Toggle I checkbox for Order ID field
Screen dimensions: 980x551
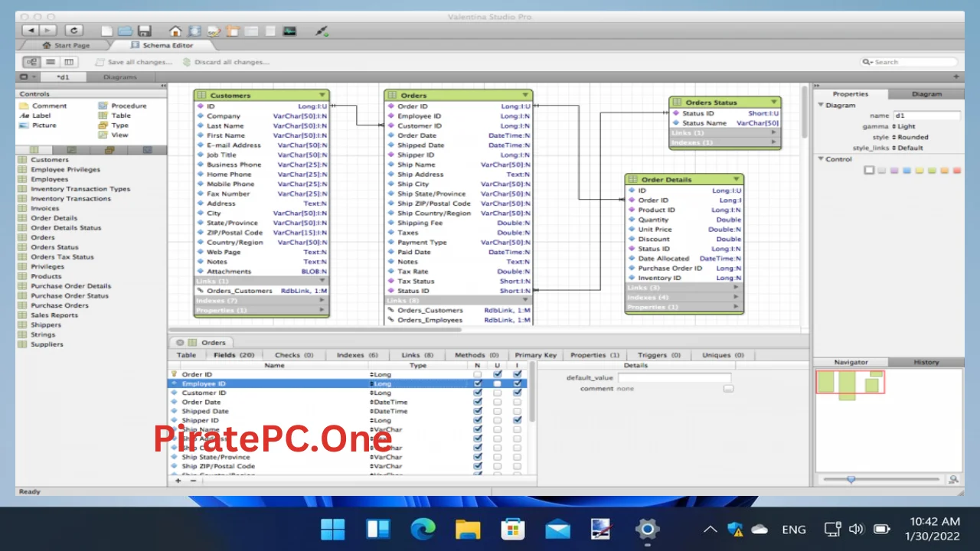point(518,375)
